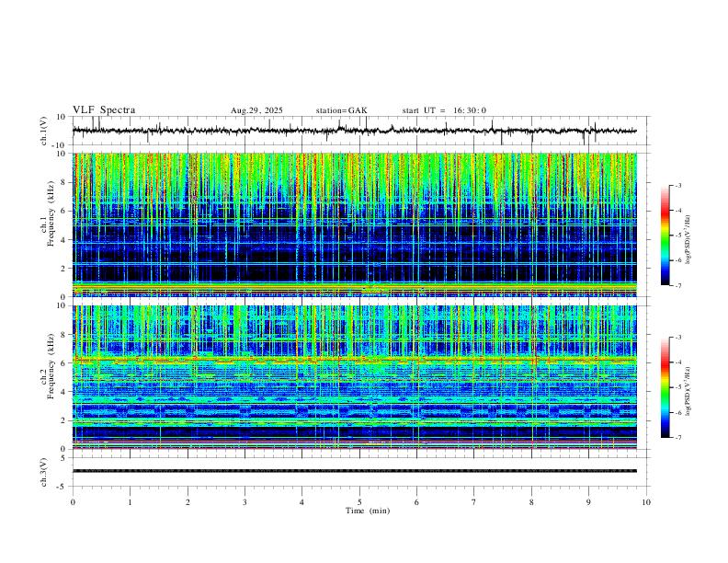
Task: Click the ch.1 spectrogram color bar
Action: (x=665, y=236)
